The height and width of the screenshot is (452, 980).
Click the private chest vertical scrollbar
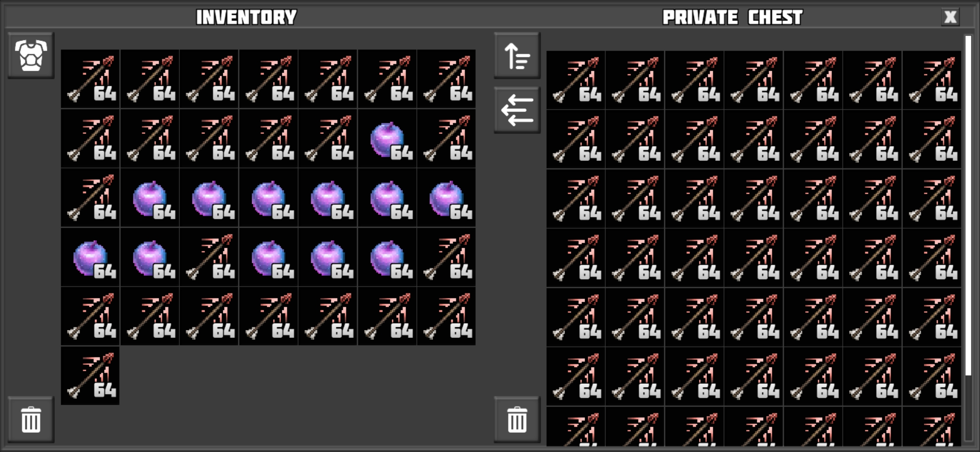(x=968, y=205)
